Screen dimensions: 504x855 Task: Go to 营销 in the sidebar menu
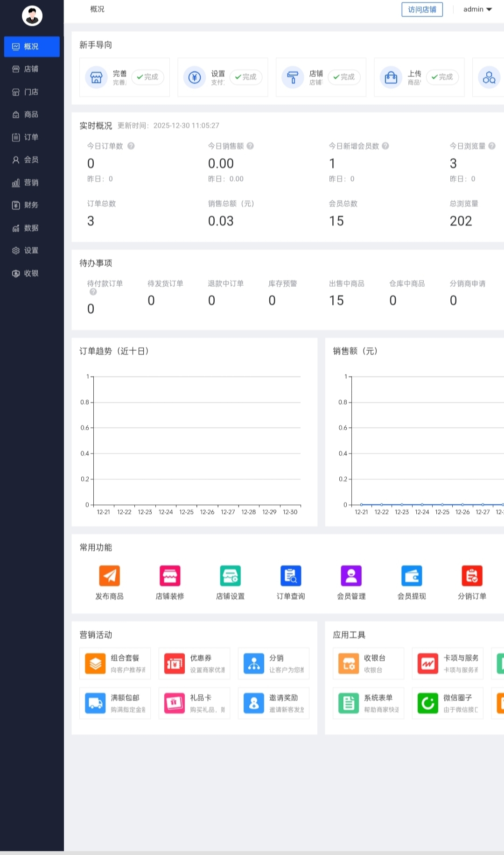click(32, 183)
